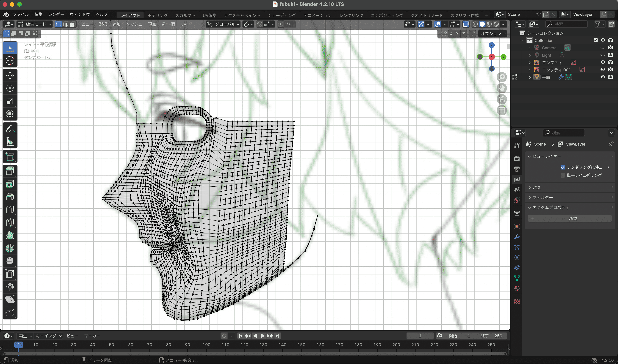The image size is (618, 364).
Task: Switch to face select mode
Action: [73, 24]
